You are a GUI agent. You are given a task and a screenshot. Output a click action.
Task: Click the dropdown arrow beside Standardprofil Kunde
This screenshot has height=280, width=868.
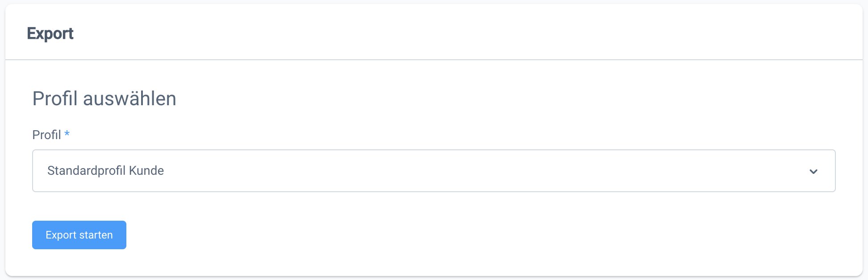(x=814, y=171)
